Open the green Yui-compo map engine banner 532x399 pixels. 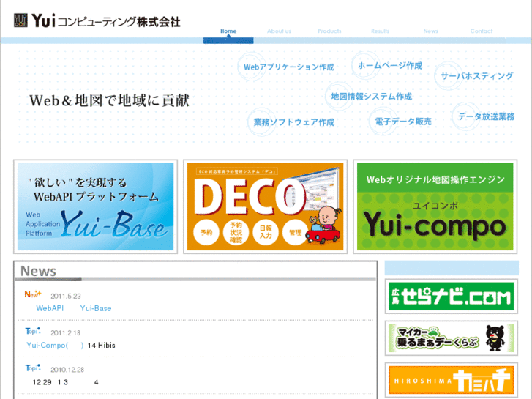pyautogui.click(x=435, y=206)
